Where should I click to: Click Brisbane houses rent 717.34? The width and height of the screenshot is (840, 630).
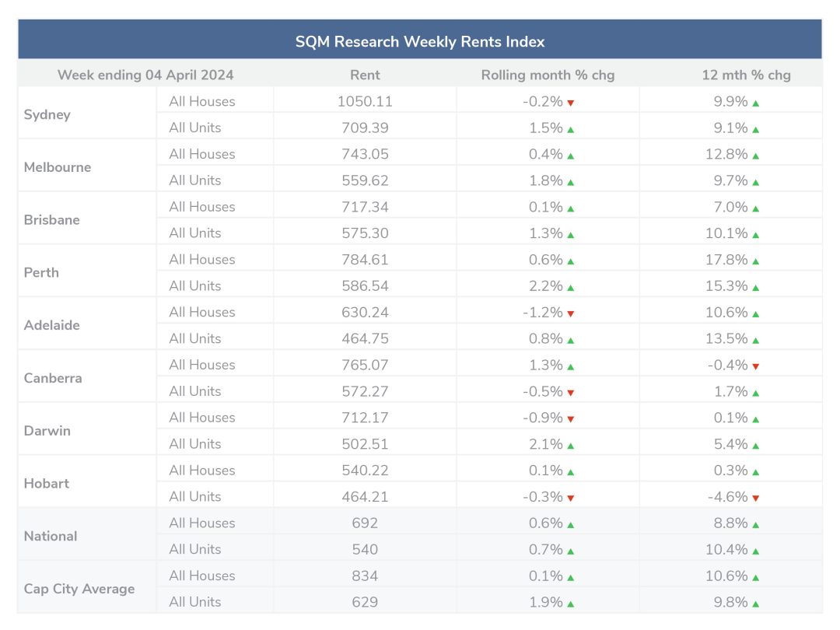click(x=365, y=207)
